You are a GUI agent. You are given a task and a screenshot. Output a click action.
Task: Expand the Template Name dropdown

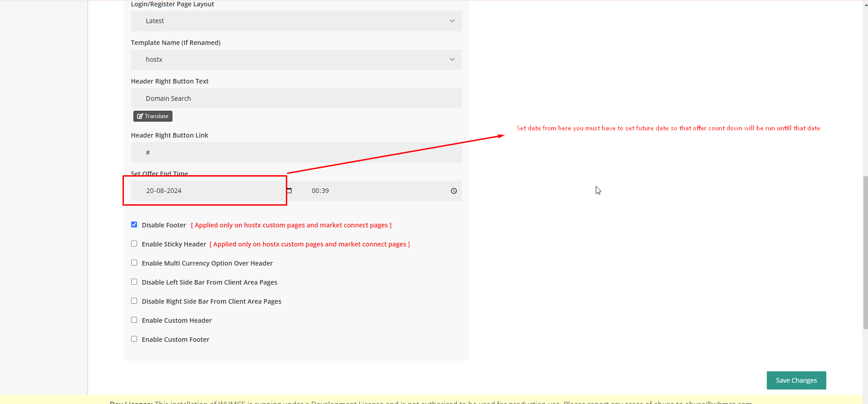(296, 59)
